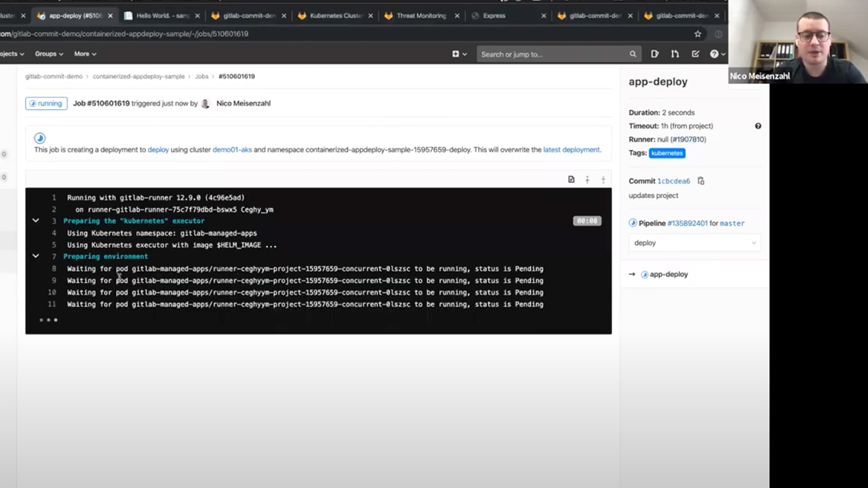Jump to top of job log
Screen dimensions: 868x488
point(587,180)
